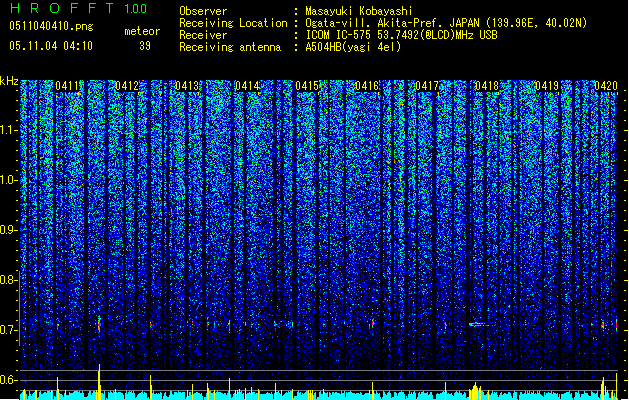Click the meteor count value 39
This screenshot has height=400, width=629.
pyautogui.click(x=145, y=46)
